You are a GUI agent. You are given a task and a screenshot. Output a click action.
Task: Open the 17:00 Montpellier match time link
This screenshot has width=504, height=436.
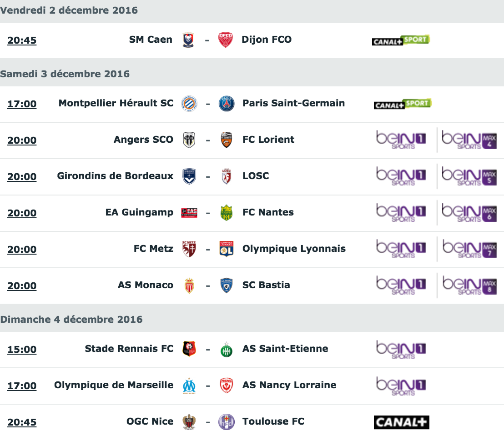point(22,104)
